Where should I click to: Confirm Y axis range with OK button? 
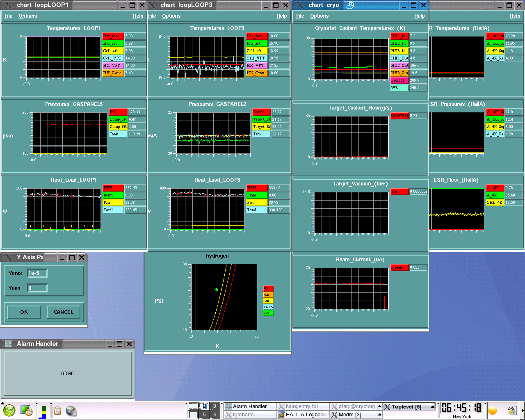[24, 312]
